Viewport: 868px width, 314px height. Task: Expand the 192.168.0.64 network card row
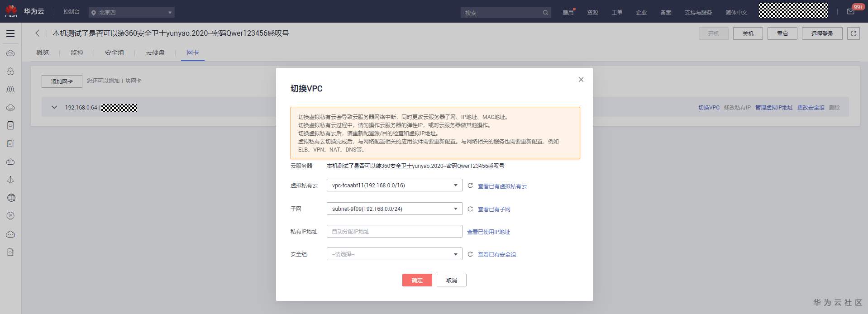point(54,107)
